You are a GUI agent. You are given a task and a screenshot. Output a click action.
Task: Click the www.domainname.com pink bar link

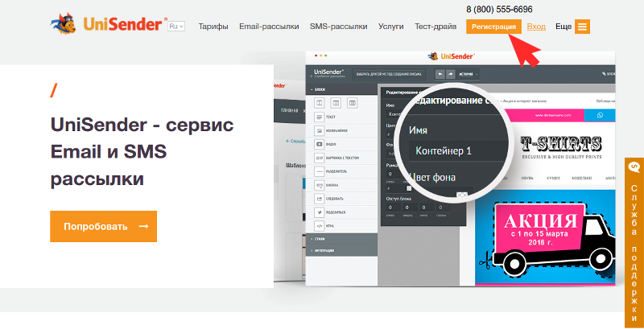553,115
